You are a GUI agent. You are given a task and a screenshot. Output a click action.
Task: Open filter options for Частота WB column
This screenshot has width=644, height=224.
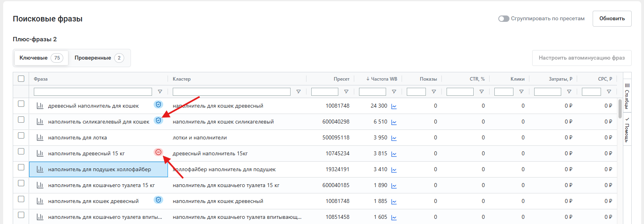coord(394,92)
